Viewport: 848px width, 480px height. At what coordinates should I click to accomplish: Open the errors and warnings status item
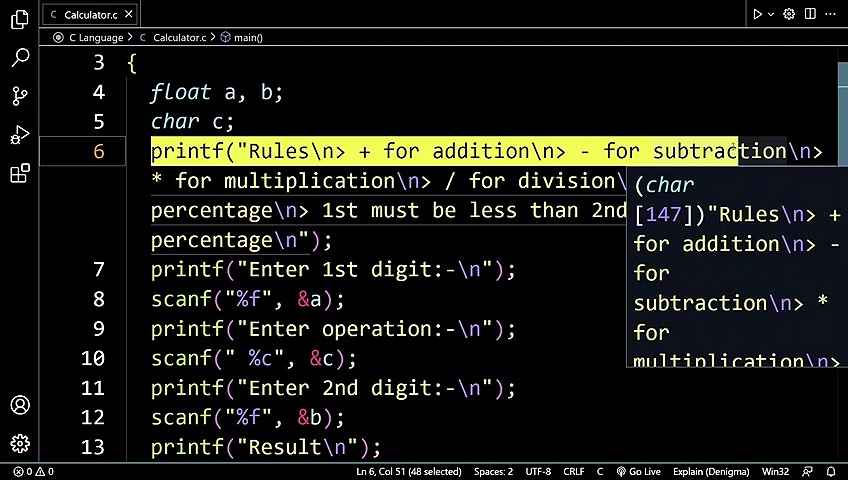click(34, 471)
